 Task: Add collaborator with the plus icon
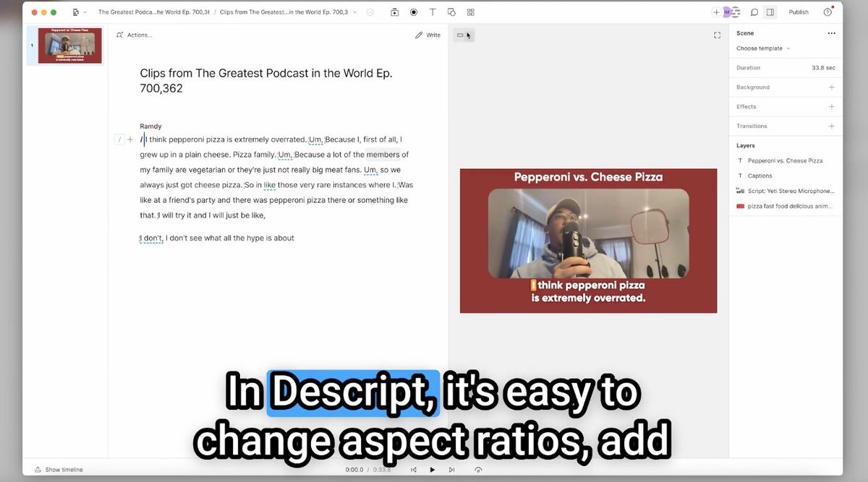pos(716,12)
